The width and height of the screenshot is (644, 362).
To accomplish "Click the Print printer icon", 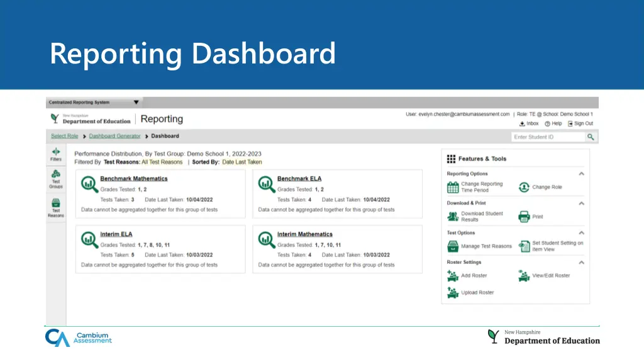I will tap(524, 216).
